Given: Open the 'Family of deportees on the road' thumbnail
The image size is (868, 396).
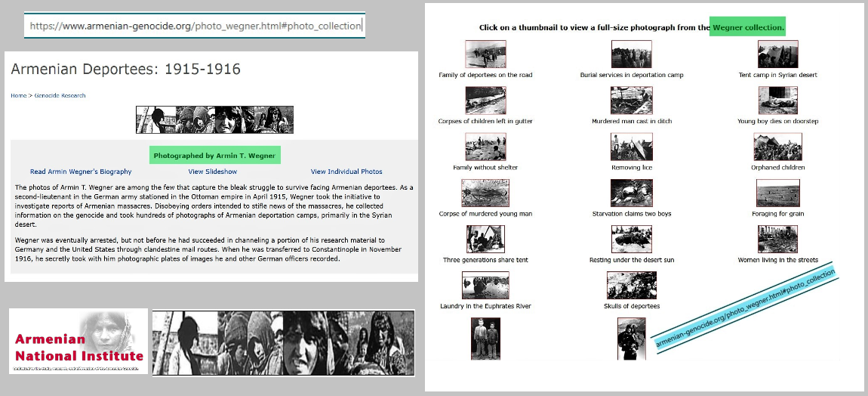Looking at the screenshot, I should coord(485,54).
